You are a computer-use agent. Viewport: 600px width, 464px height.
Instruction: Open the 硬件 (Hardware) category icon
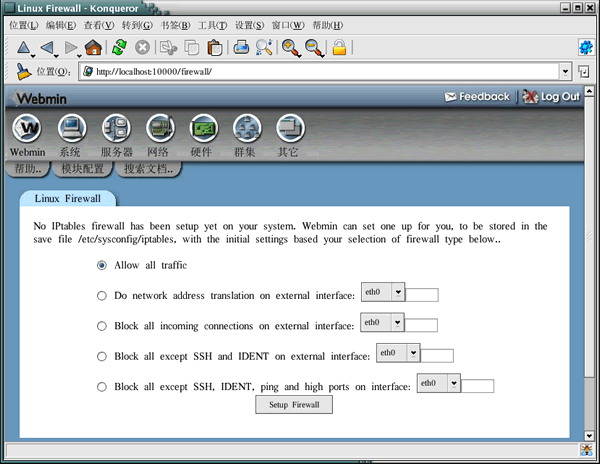(204, 128)
